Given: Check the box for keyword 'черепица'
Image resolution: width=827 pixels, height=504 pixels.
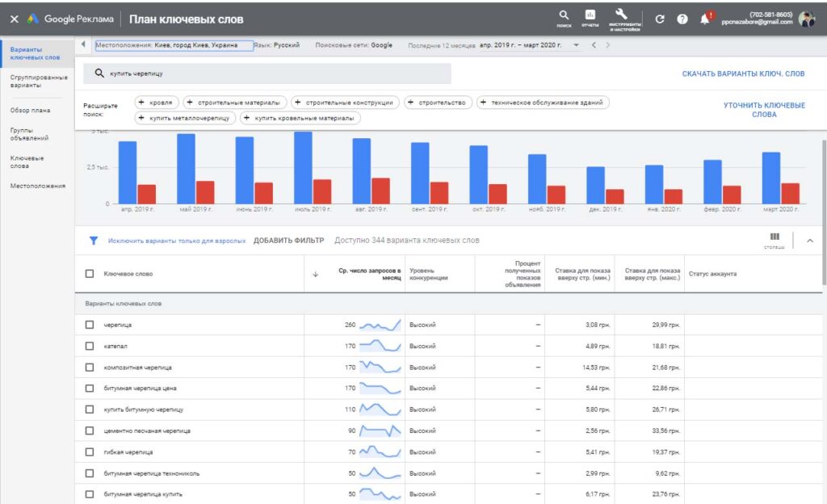Looking at the screenshot, I should click(90, 325).
